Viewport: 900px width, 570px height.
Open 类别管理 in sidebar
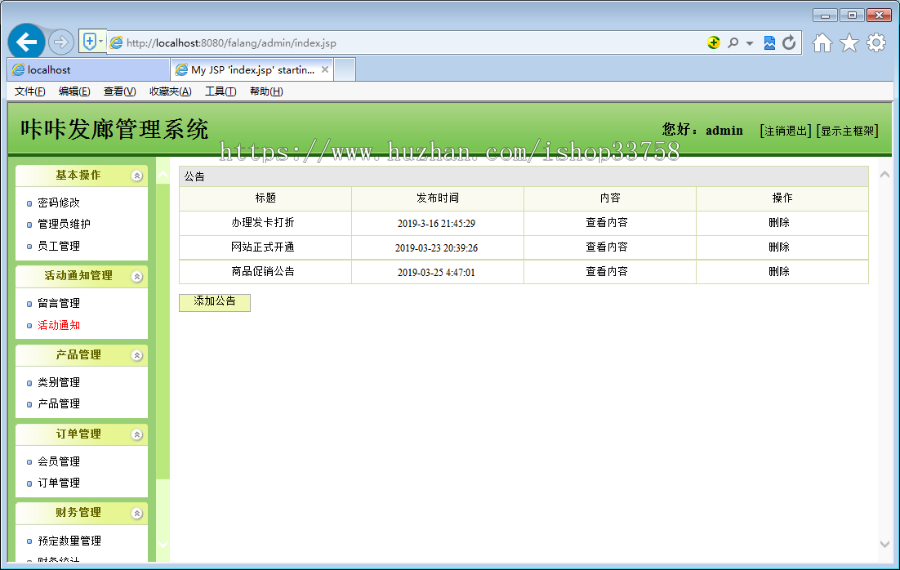(x=59, y=382)
